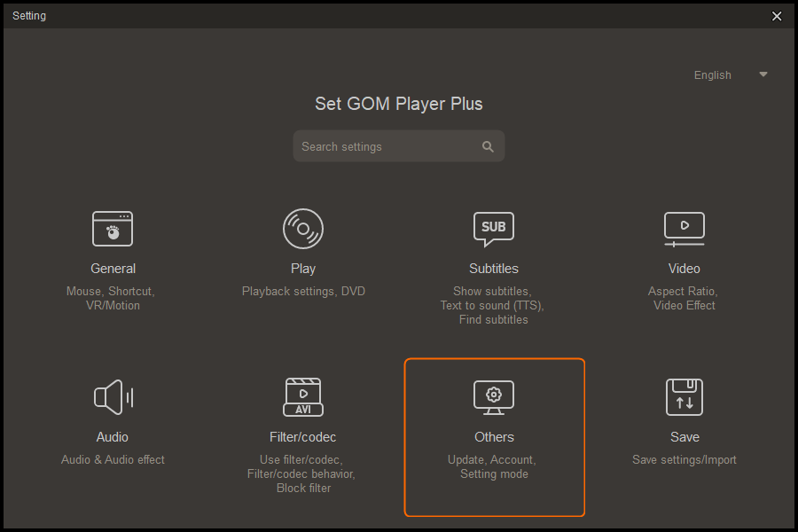Select the Save category label
This screenshot has height=532, width=798.
click(x=685, y=437)
